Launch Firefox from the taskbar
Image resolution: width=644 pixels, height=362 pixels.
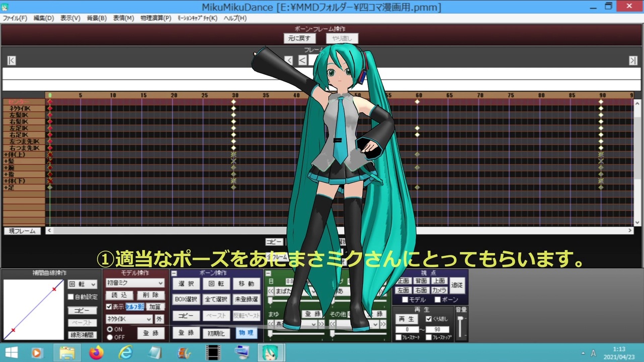pos(96,353)
